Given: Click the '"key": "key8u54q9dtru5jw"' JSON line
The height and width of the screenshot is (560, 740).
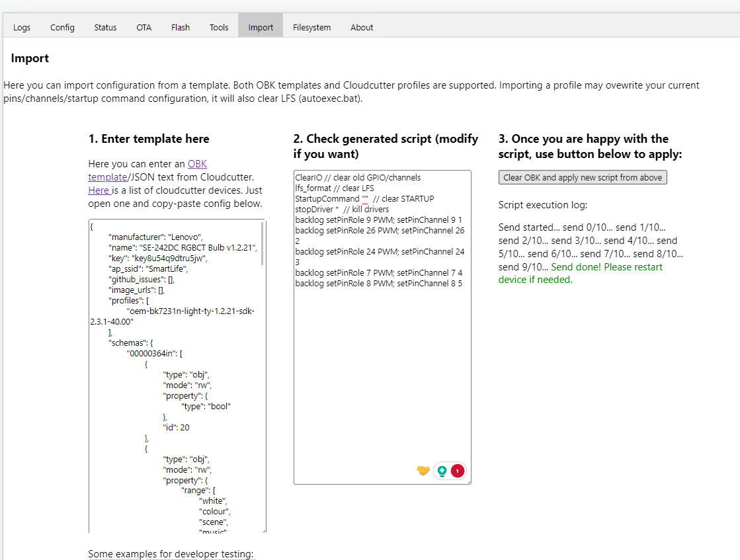Looking at the screenshot, I should (x=158, y=258).
